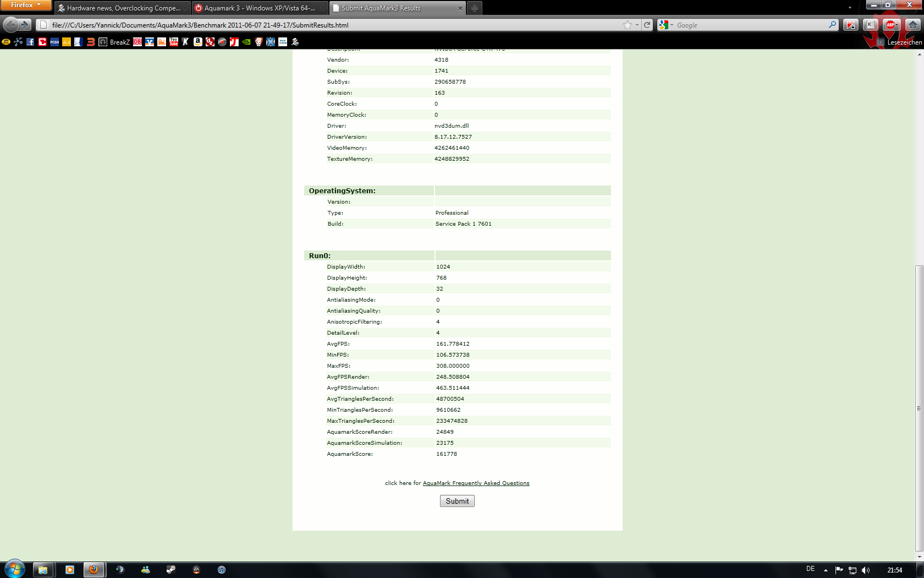The image size is (924, 578).
Task: Open Windows Media Player from taskbar
Action: point(70,570)
